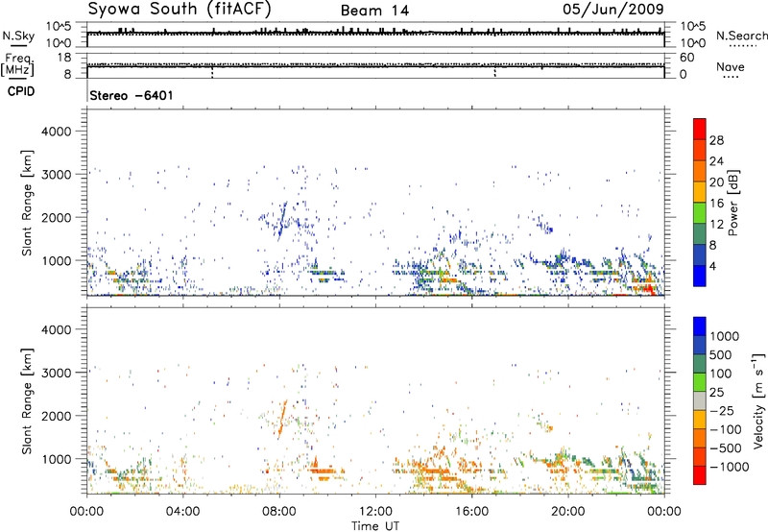Click the '-25' tick on the velocity scale
768x532 pixels.
[x=722, y=411]
